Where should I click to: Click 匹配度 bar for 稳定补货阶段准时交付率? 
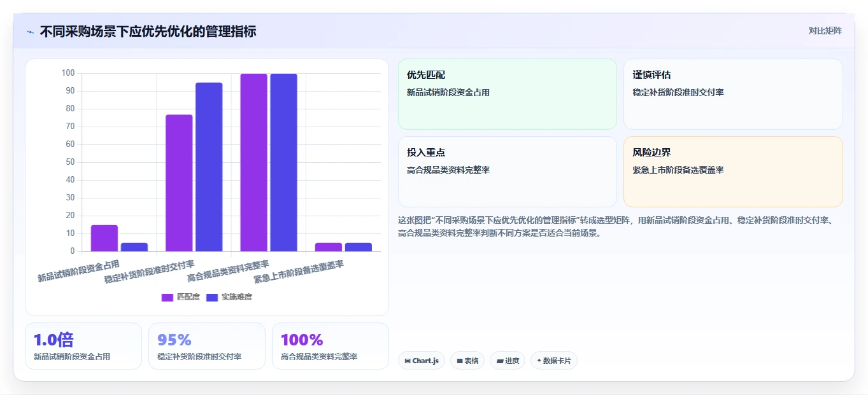179,183
